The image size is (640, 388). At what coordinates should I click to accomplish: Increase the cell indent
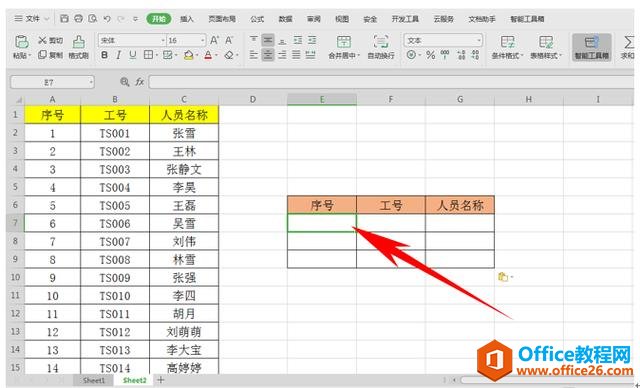point(312,40)
